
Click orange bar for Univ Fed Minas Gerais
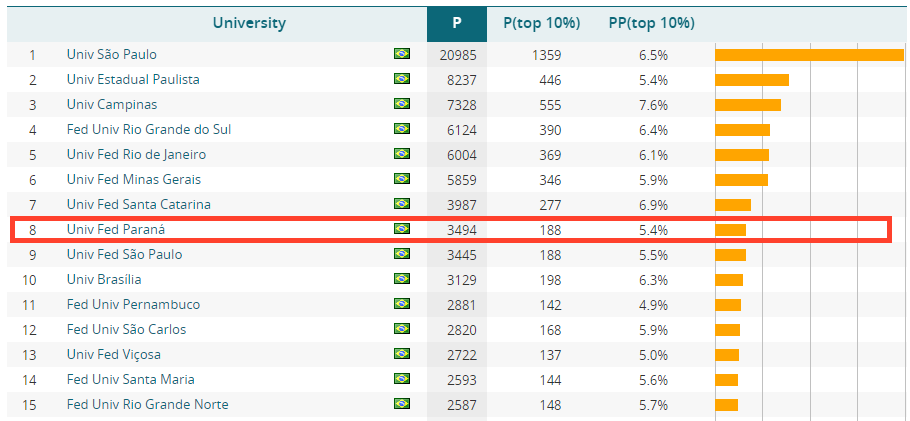742,180
